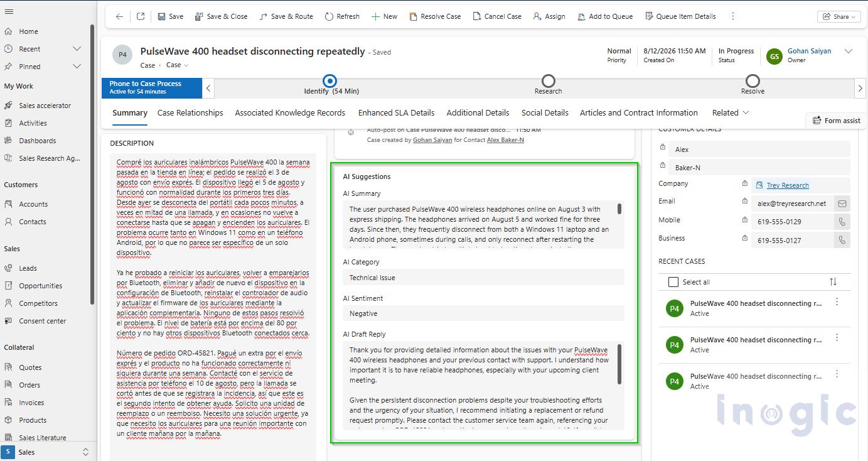868x461 pixels.
Task: Open Products in sidebar
Action: [x=33, y=420]
